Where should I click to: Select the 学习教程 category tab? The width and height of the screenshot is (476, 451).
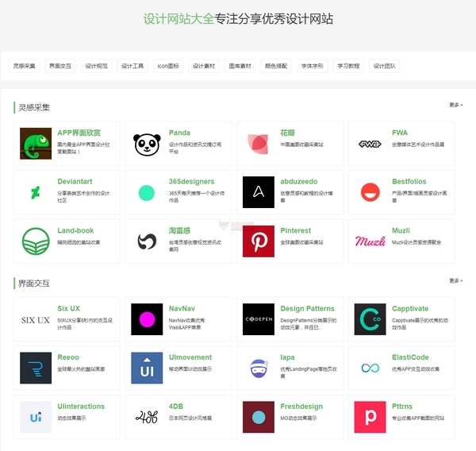point(348,66)
